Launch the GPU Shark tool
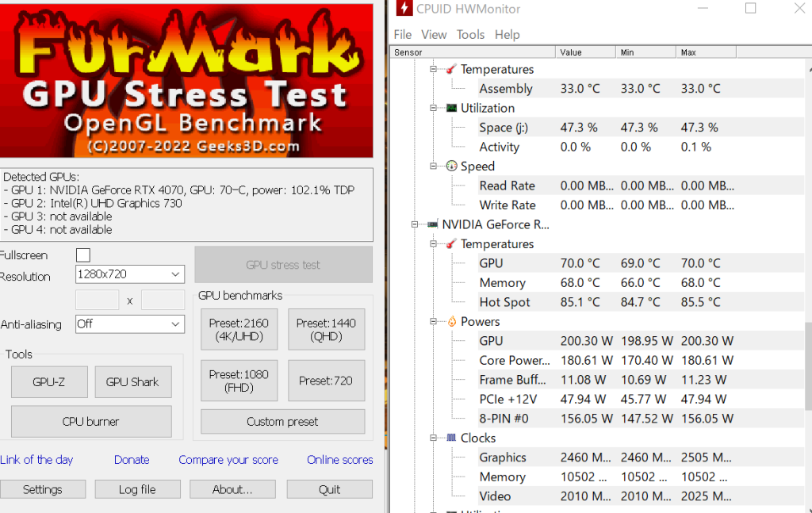812x513 pixels. pyautogui.click(x=133, y=382)
